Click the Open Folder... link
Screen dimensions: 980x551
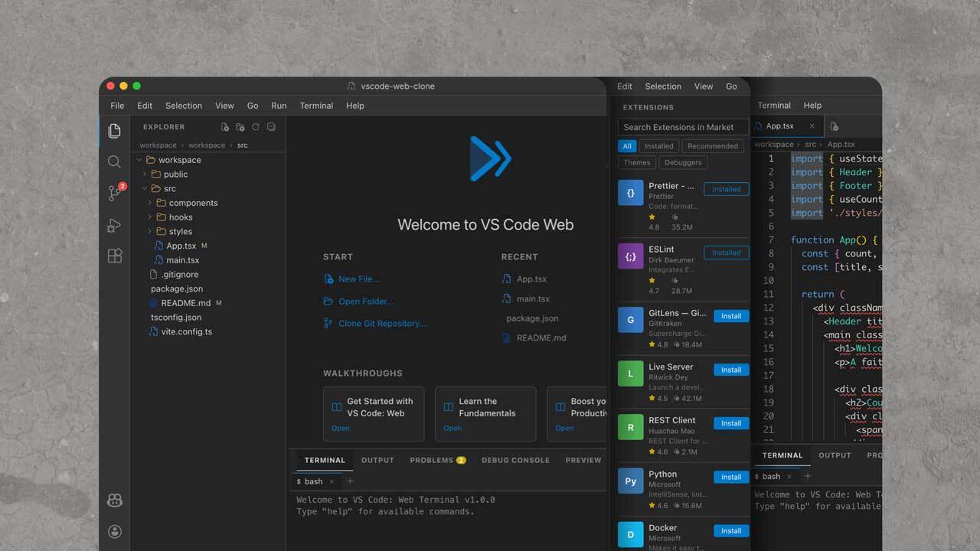coord(366,302)
